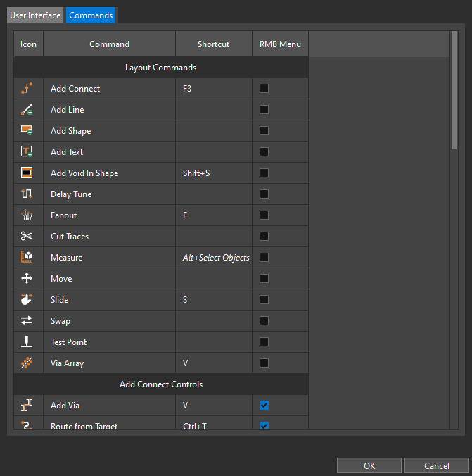The width and height of the screenshot is (472, 476).
Task: Toggle RMB Menu for Cut Traces
Action: click(x=264, y=236)
